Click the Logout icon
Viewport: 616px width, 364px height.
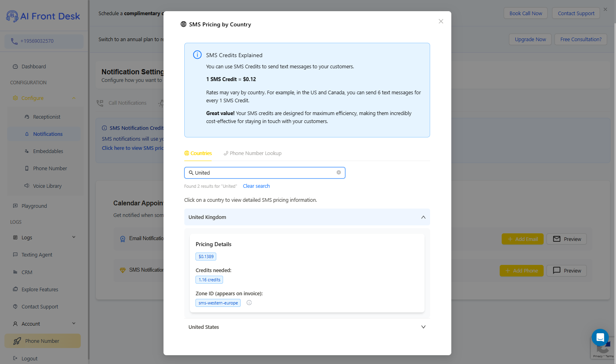coord(15,358)
